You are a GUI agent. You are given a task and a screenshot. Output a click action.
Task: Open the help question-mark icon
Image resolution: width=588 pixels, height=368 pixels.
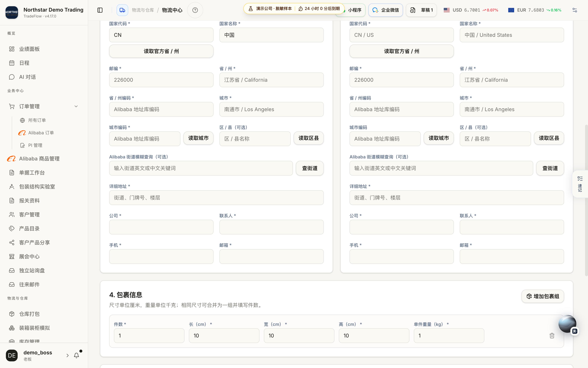(x=195, y=10)
